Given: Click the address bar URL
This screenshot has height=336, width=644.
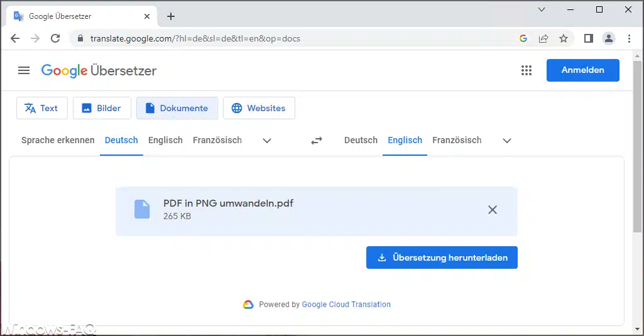Looking at the screenshot, I should pos(195,38).
